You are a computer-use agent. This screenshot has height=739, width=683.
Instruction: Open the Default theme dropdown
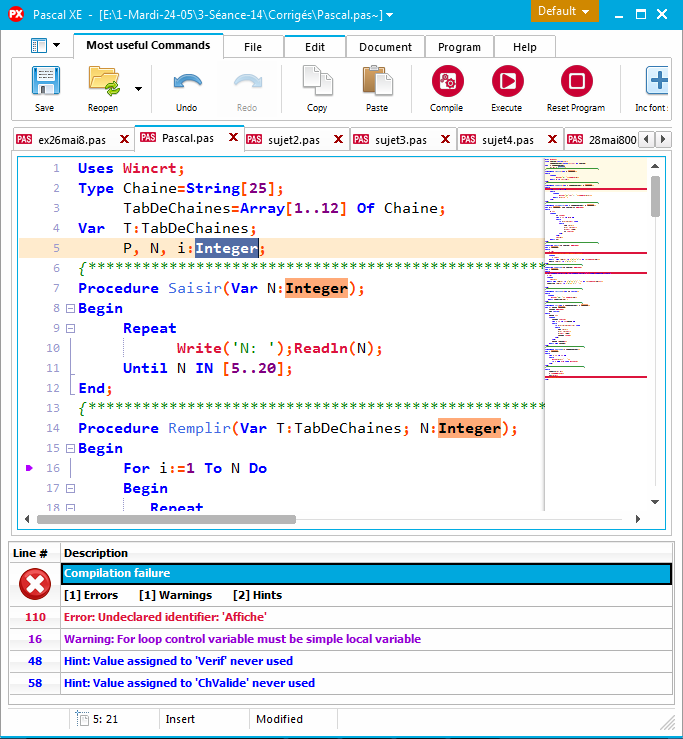(x=565, y=11)
